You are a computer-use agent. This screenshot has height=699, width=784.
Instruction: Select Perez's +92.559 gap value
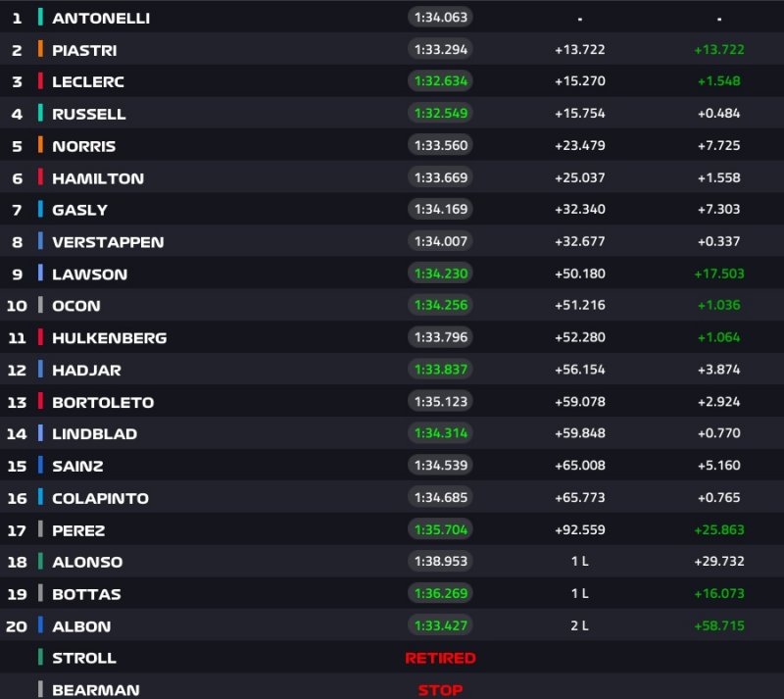click(x=579, y=529)
